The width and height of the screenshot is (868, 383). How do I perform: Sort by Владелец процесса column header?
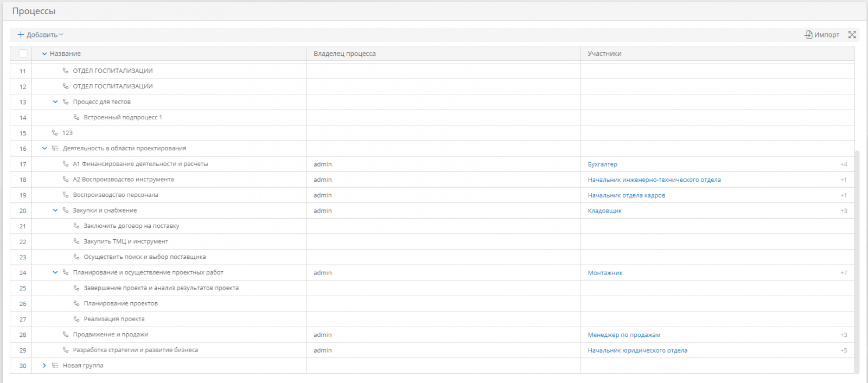tap(344, 54)
